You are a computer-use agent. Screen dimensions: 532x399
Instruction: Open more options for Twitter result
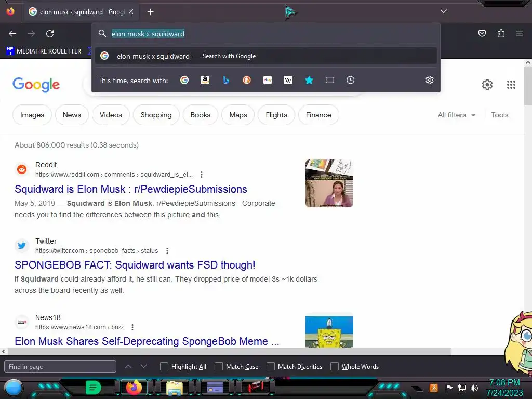(x=167, y=251)
